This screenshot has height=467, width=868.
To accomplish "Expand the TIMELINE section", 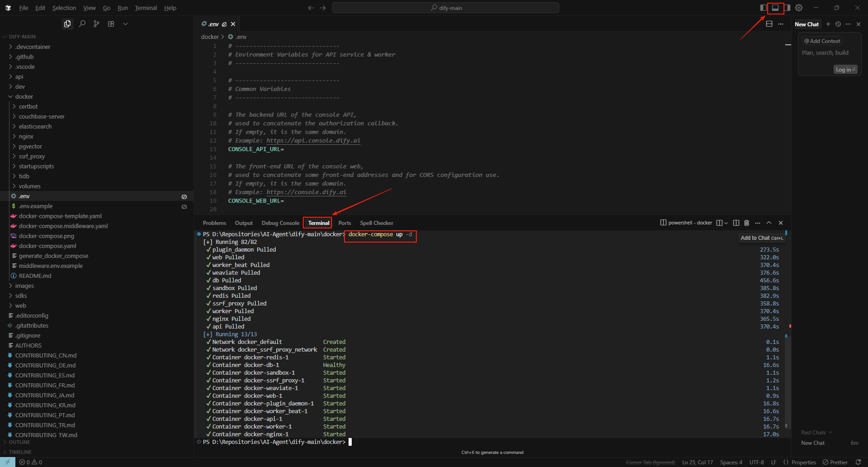I will coord(20,452).
